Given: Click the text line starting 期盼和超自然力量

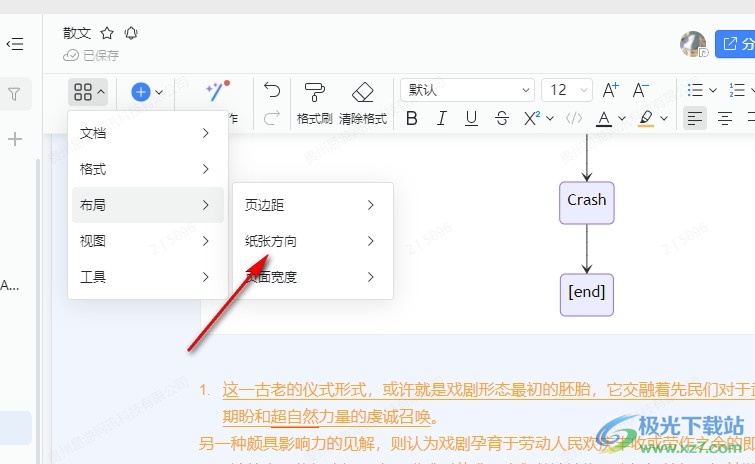Looking at the screenshot, I should click(x=330, y=416).
